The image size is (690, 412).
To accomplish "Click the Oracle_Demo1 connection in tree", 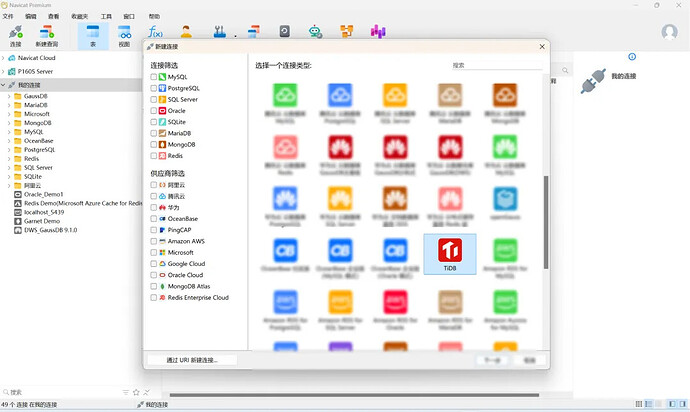I will (44, 194).
